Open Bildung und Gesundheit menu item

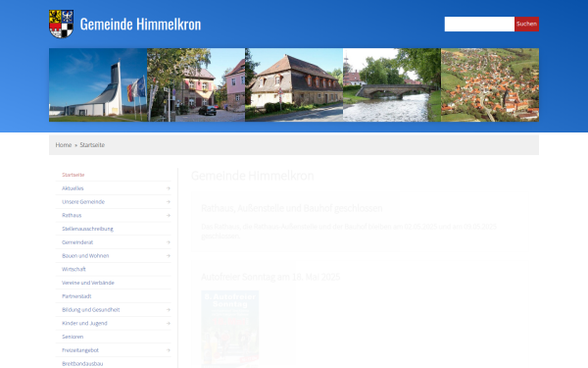tap(91, 310)
